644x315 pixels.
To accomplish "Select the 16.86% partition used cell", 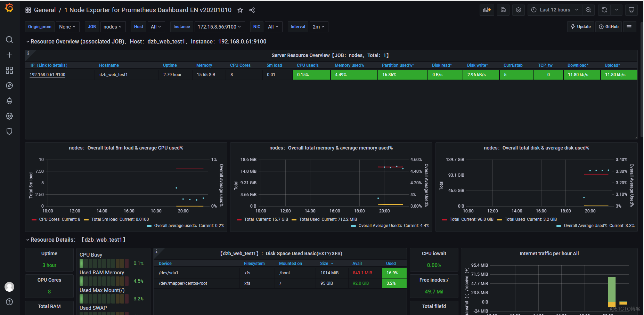I will [x=403, y=75].
